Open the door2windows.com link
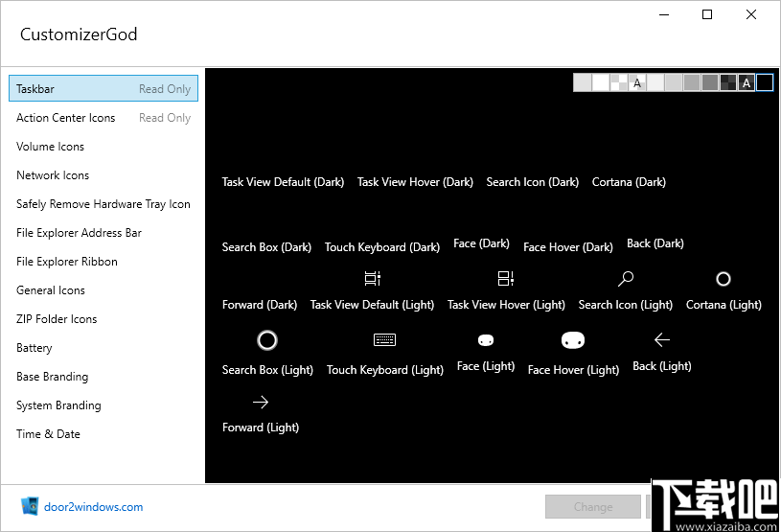The height and width of the screenshot is (532, 781). pos(93,507)
